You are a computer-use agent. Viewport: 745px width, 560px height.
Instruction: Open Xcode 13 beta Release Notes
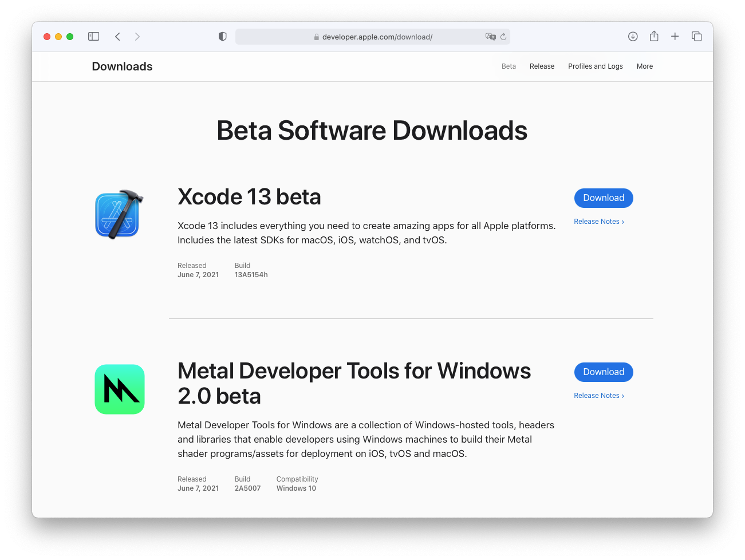click(x=599, y=222)
